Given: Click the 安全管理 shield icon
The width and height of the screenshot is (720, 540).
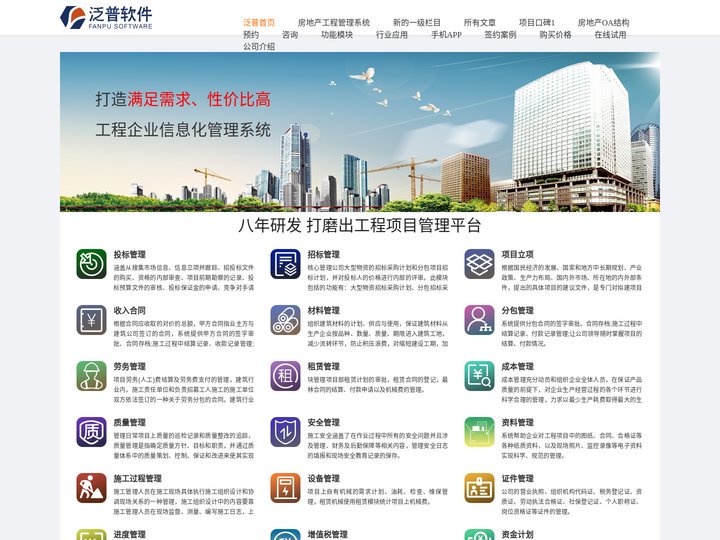Looking at the screenshot, I should [x=285, y=432].
